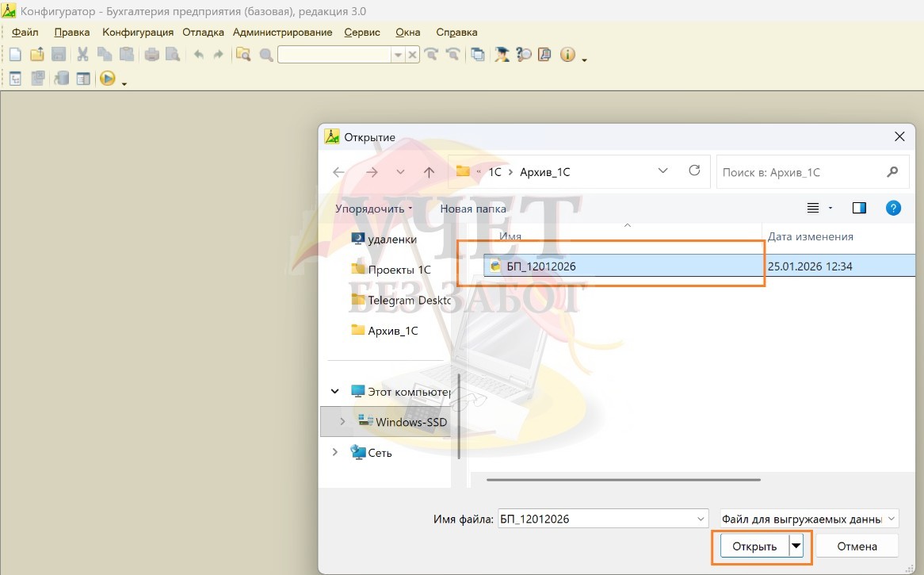924x575 pixels.
Task: Open the Администрирование menu
Action: click(282, 33)
